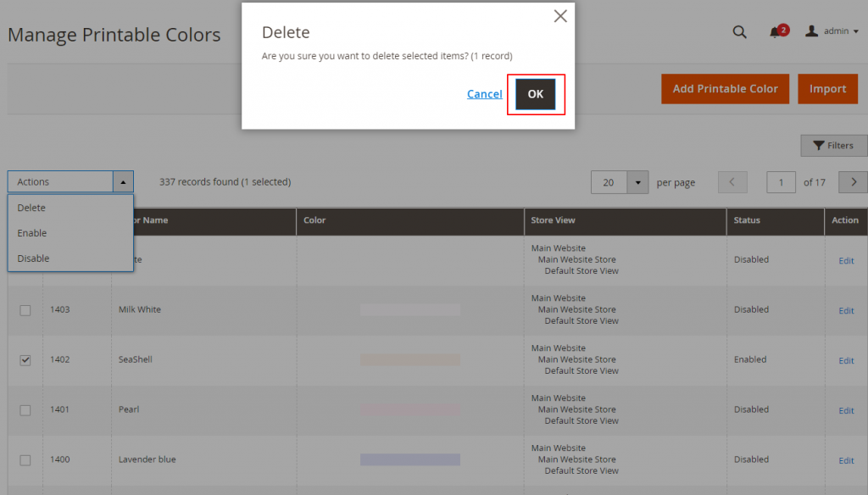Open the search magnifier icon

(x=739, y=32)
